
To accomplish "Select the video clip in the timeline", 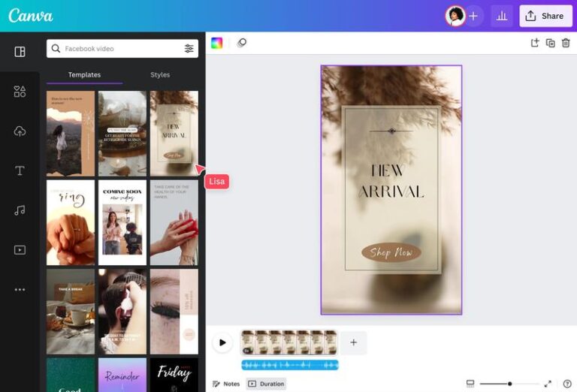I will coord(288,342).
